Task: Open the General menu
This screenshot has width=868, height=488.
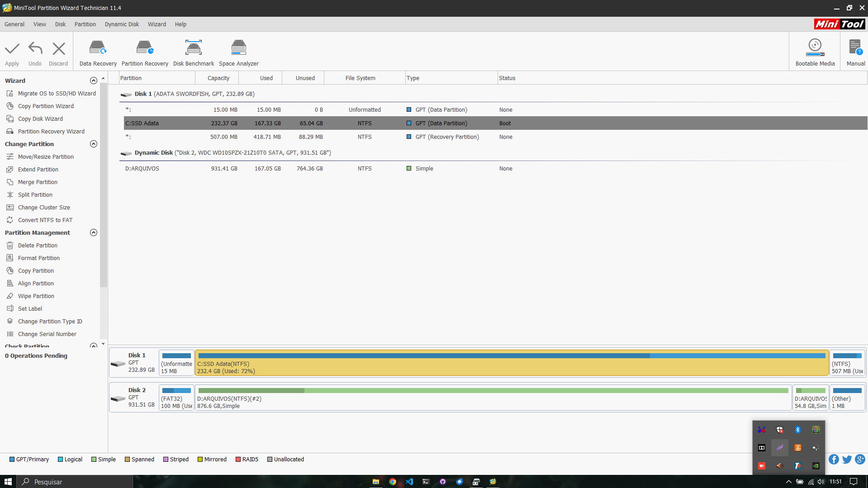Action: point(14,24)
